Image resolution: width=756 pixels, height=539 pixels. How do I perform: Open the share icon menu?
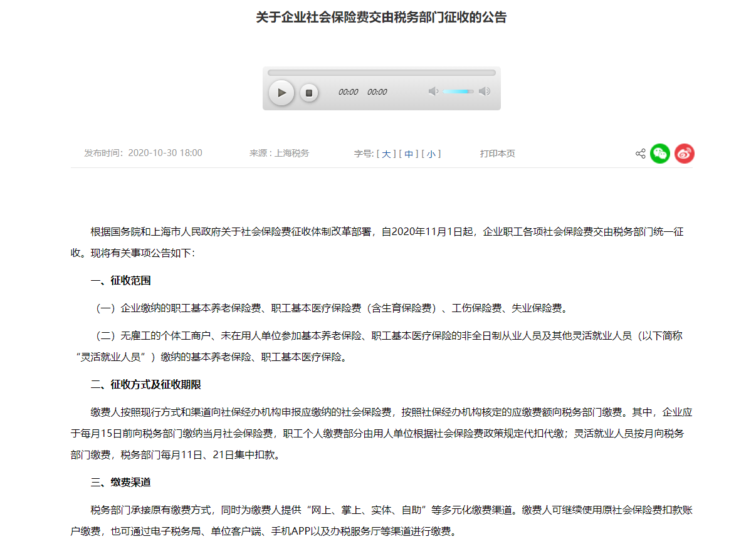(x=640, y=154)
